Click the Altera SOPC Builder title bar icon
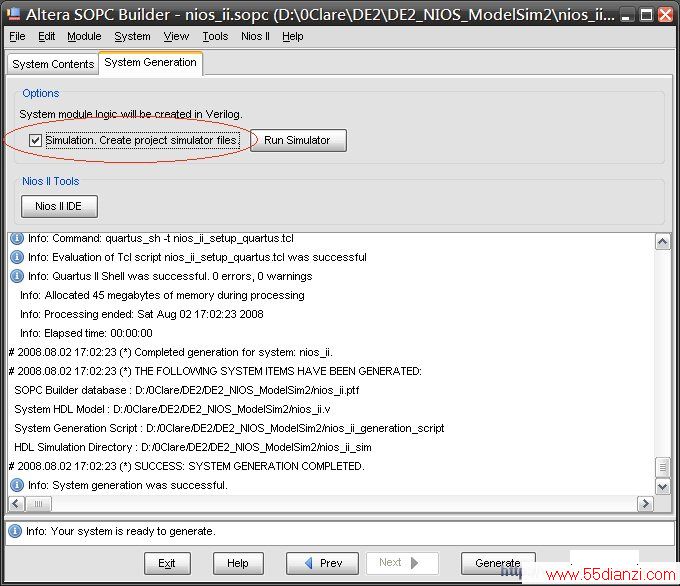The image size is (680, 586). pos(13,15)
